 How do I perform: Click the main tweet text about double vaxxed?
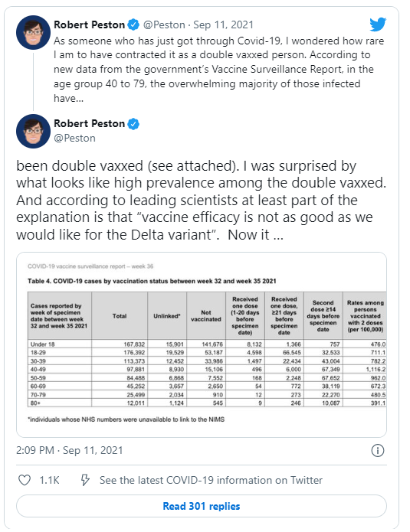click(202, 201)
